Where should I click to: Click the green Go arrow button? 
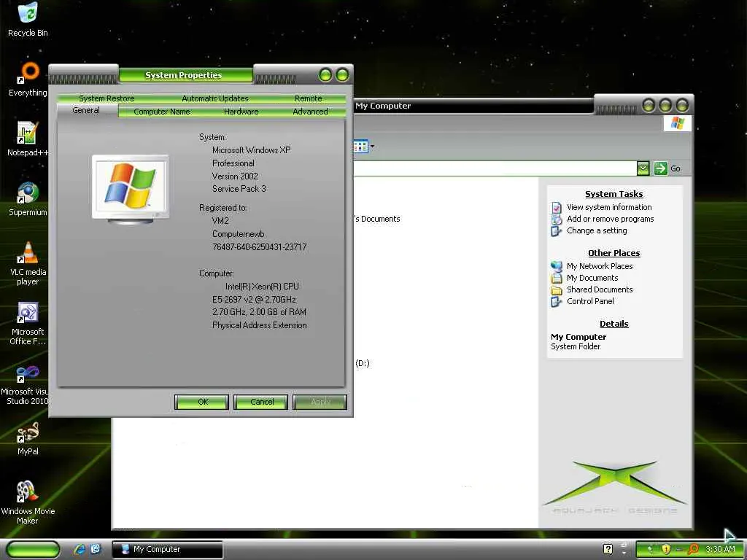point(660,168)
